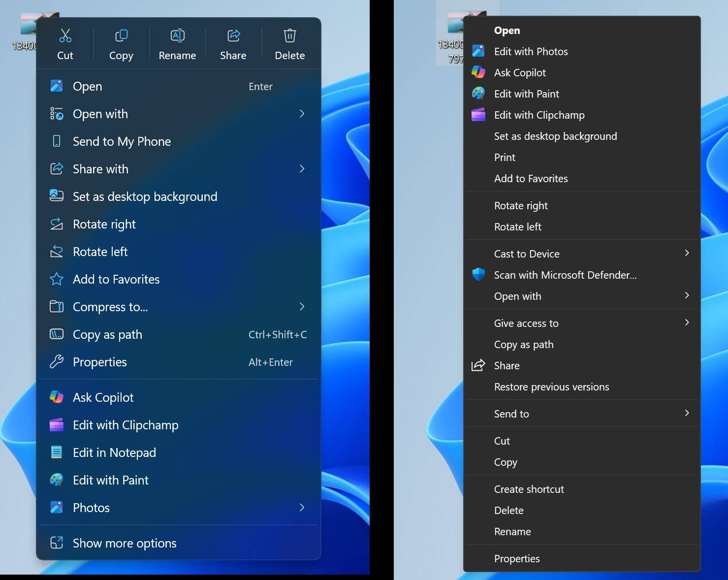This screenshot has height=580, width=728.
Task: Select Copy as path in classic menu
Action: click(x=582, y=345)
